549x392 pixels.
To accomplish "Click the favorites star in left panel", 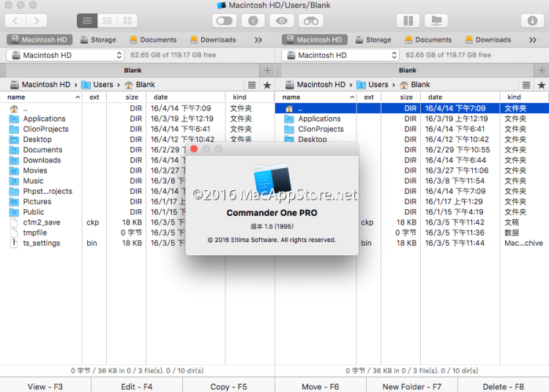I will 267,85.
